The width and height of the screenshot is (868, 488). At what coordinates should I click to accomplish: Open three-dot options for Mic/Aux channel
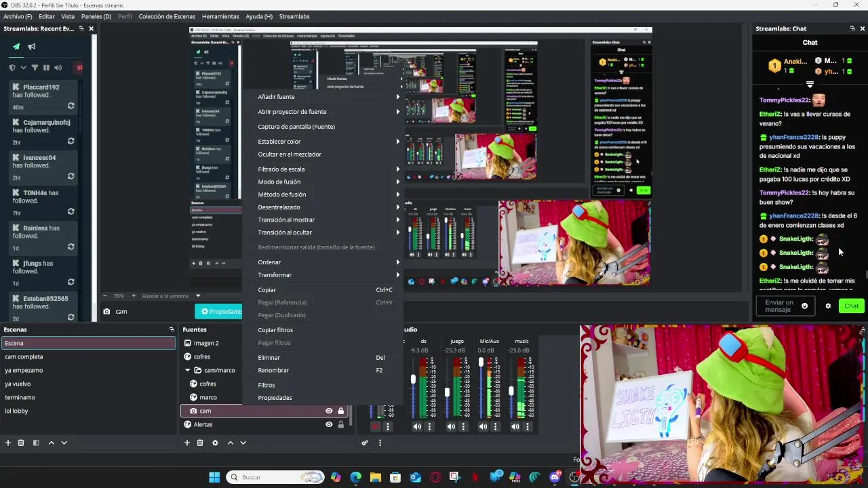[x=495, y=426]
